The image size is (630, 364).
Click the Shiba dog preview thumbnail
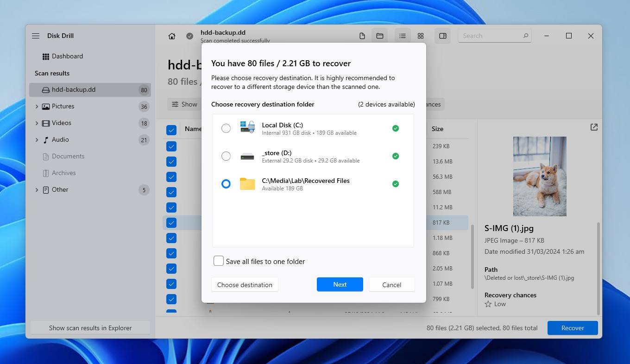[540, 176]
